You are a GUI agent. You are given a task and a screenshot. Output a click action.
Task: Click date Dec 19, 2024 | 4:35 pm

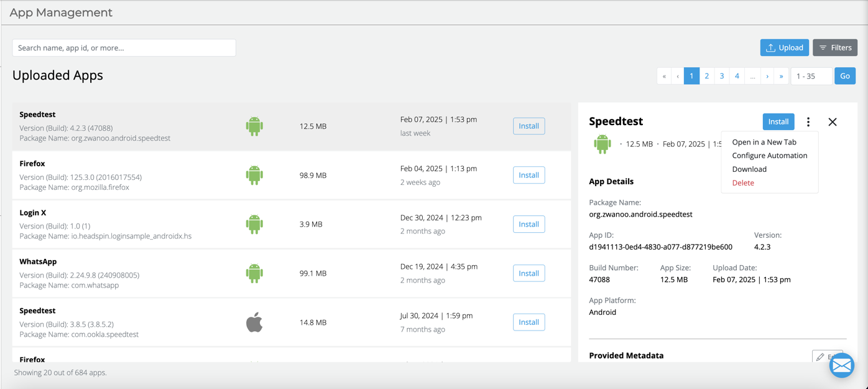[x=439, y=266]
